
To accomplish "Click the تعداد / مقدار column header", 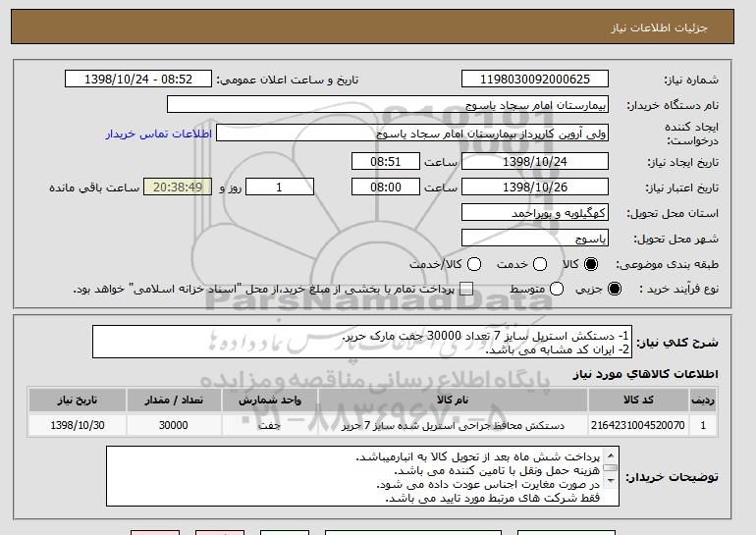I will (x=174, y=401).
